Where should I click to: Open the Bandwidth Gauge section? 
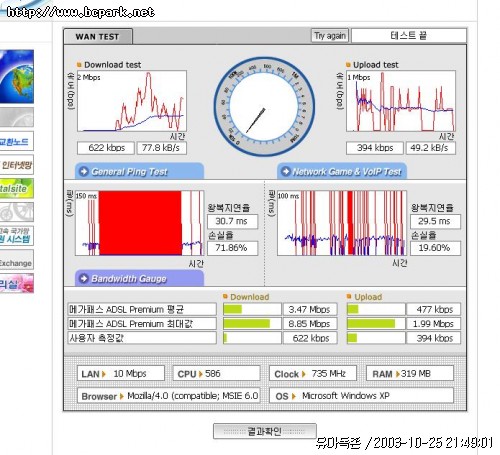139,278
